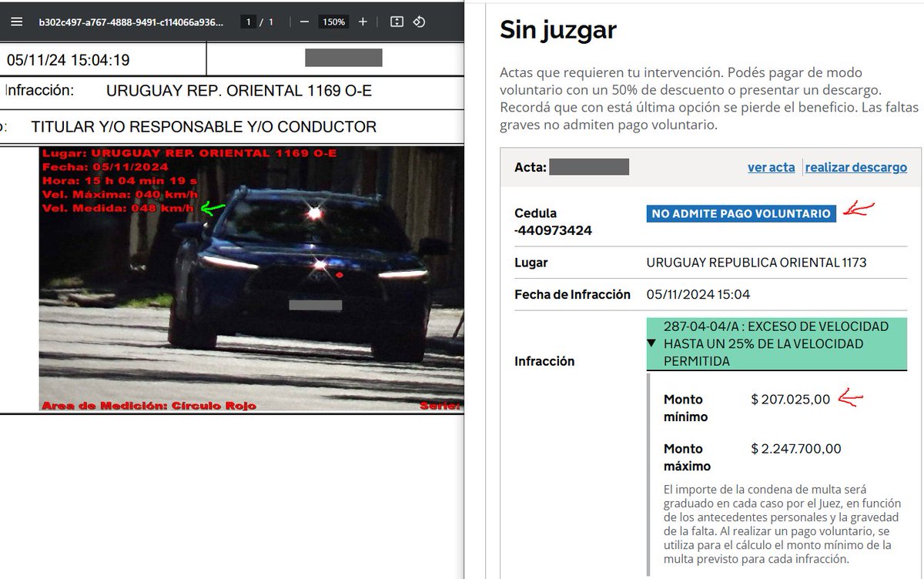Click the 'Sin juzgar' heading
Image resolution: width=924 pixels, height=579 pixels.
(x=558, y=30)
